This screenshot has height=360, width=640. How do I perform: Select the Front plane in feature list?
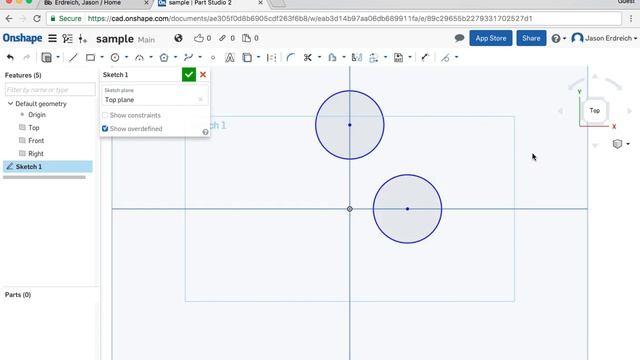(x=36, y=140)
